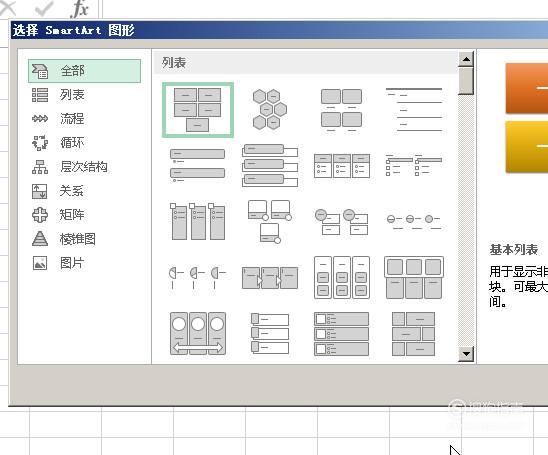Choose the pie process layout with half circles
548x455 pixels.
[x=197, y=277]
